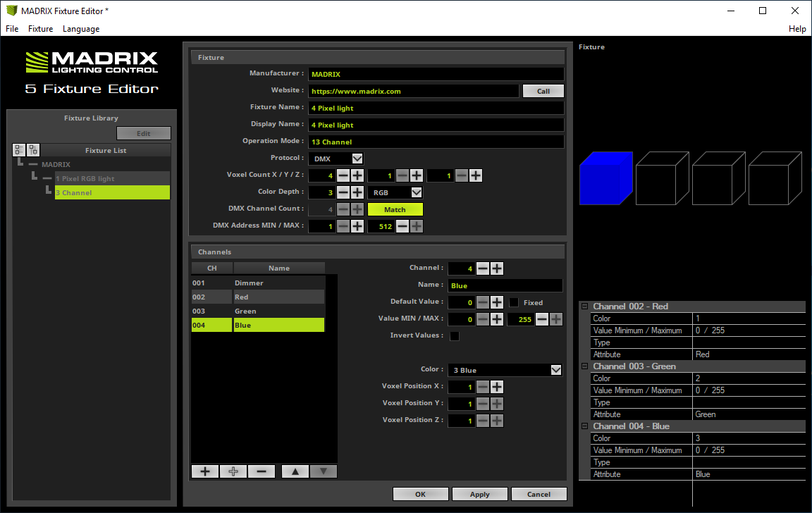Click the Website URL field
This screenshot has width=812, height=513.
click(x=413, y=91)
